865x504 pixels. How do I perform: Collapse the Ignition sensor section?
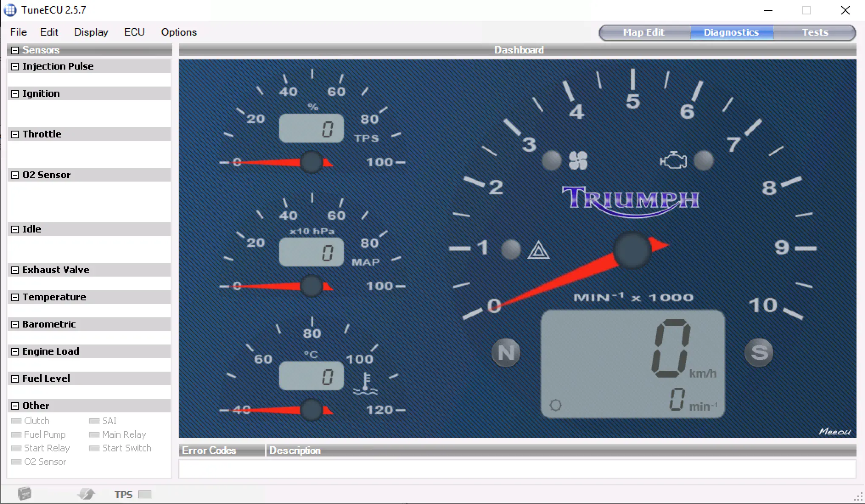pyautogui.click(x=14, y=93)
